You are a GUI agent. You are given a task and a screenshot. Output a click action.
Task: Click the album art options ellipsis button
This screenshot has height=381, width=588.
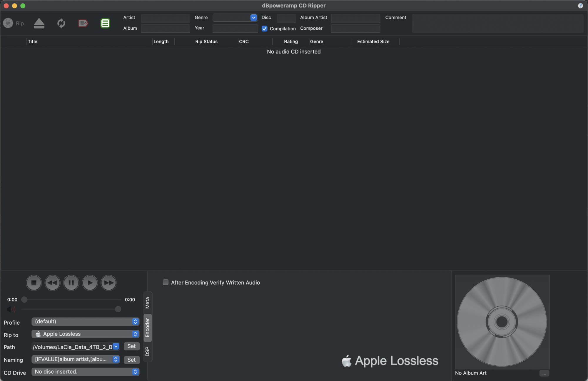(544, 373)
